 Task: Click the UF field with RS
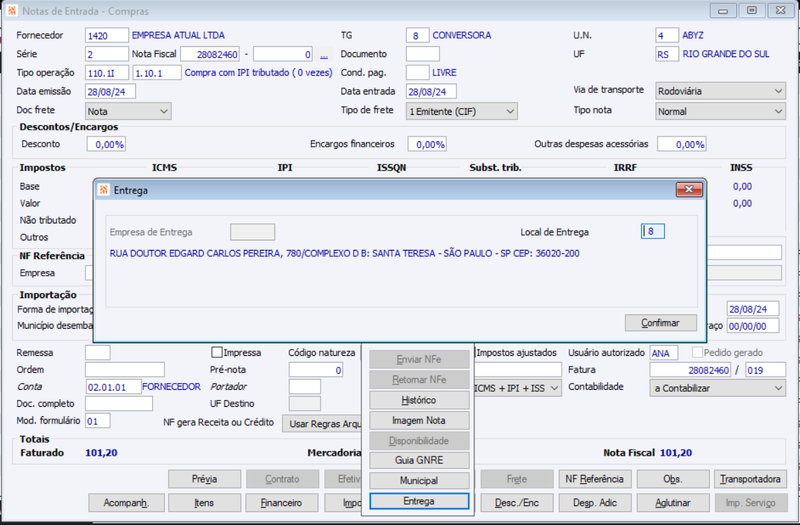(666, 54)
